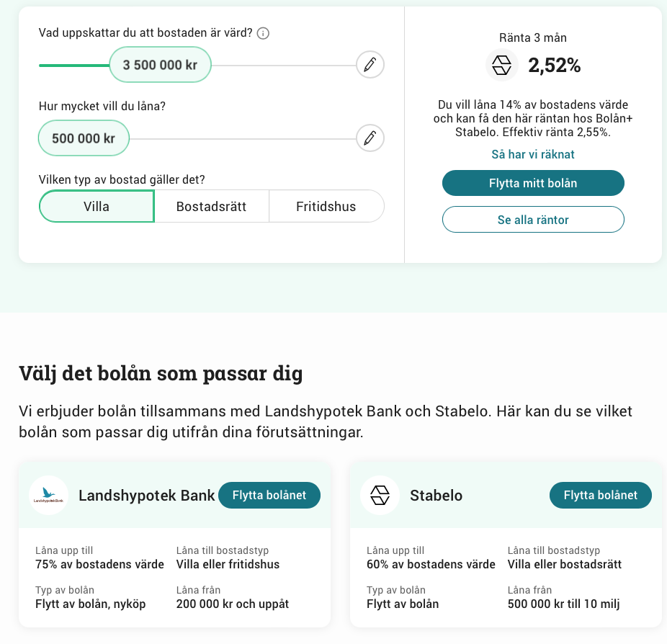Click the 500 000 kr loan slider handle
667x644 pixels.
point(84,138)
